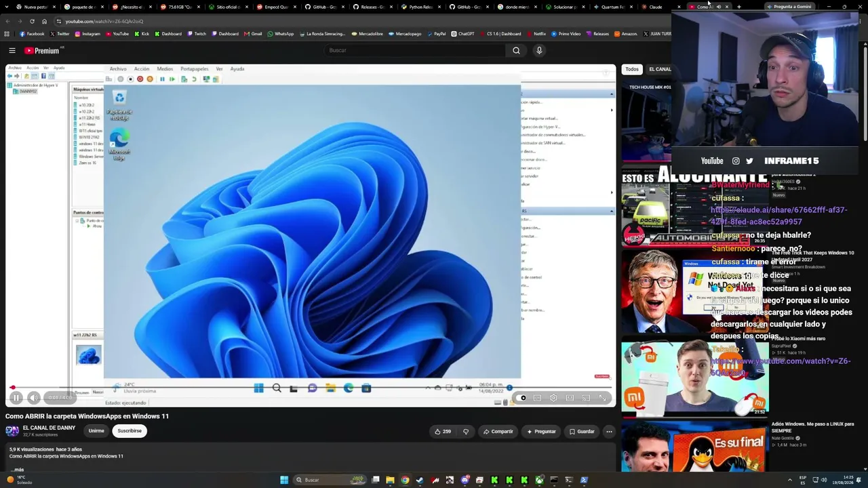Expand the description with ...más
The height and width of the screenshot is (488, 868).
[17, 470]
